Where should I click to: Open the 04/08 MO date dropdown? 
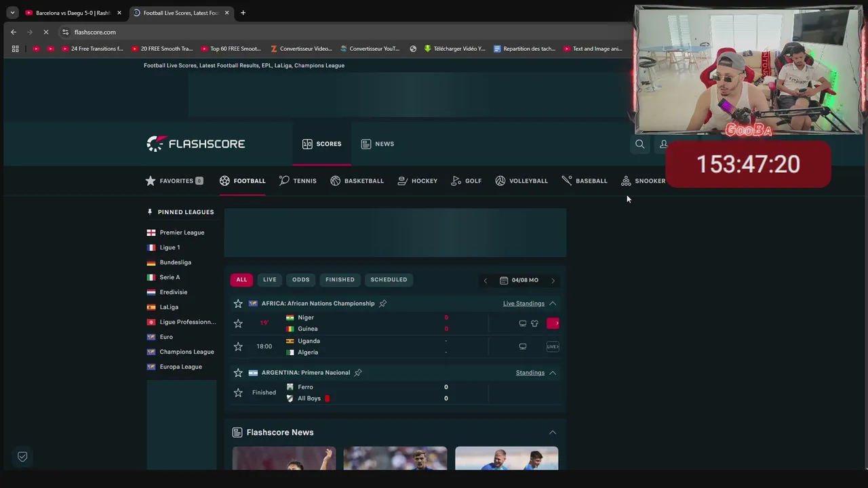point(519,280)
